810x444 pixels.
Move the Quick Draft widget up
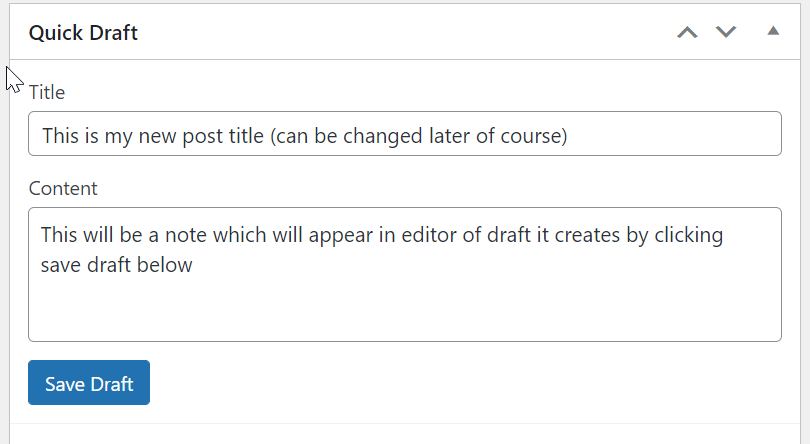coord(687,33)
